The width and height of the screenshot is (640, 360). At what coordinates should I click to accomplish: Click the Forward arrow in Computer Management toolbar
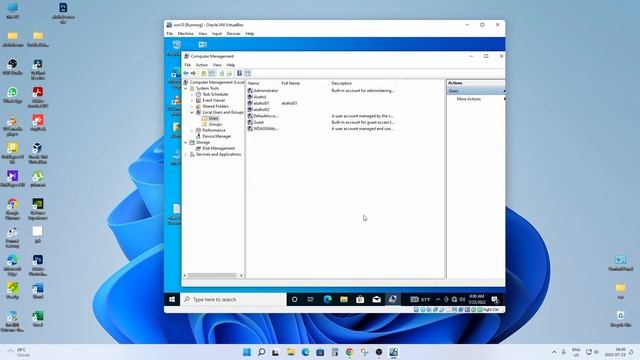coord(193,73)
